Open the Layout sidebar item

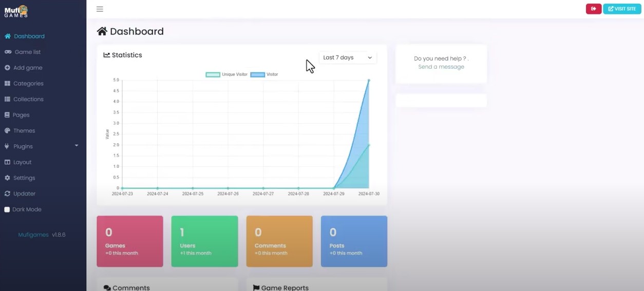coord(22,162)
